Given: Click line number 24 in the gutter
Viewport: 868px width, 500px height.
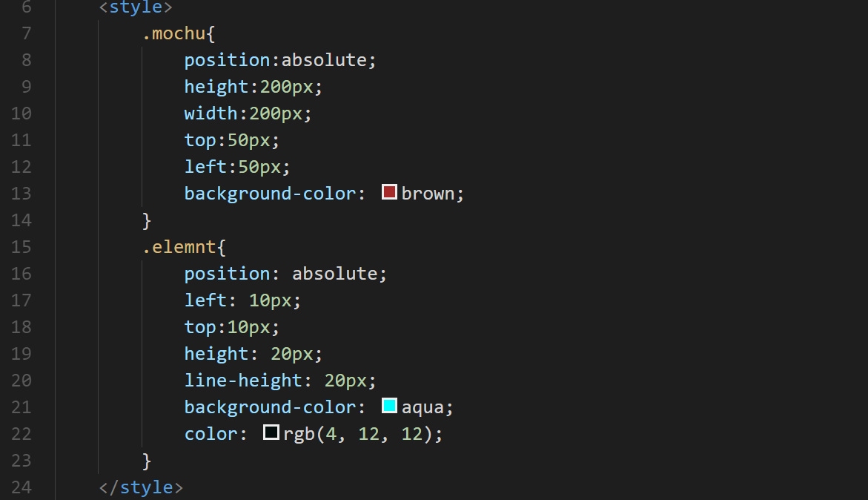Looking at the screenshot, I should 21,487.
